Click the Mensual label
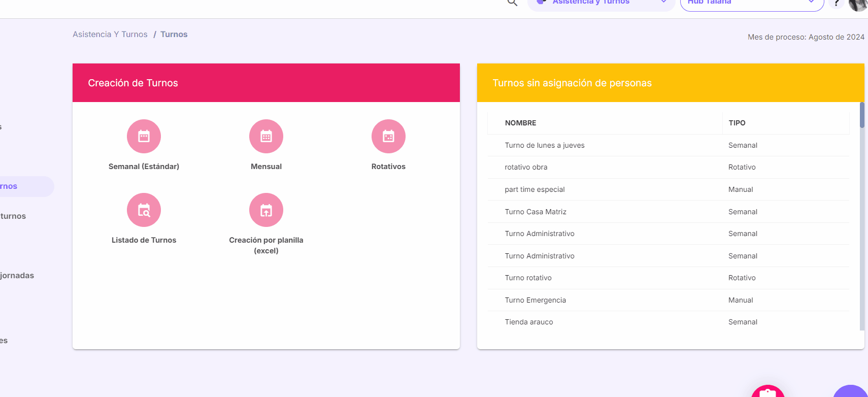This screenshot has width=868, height=397. tap(266, 167)
